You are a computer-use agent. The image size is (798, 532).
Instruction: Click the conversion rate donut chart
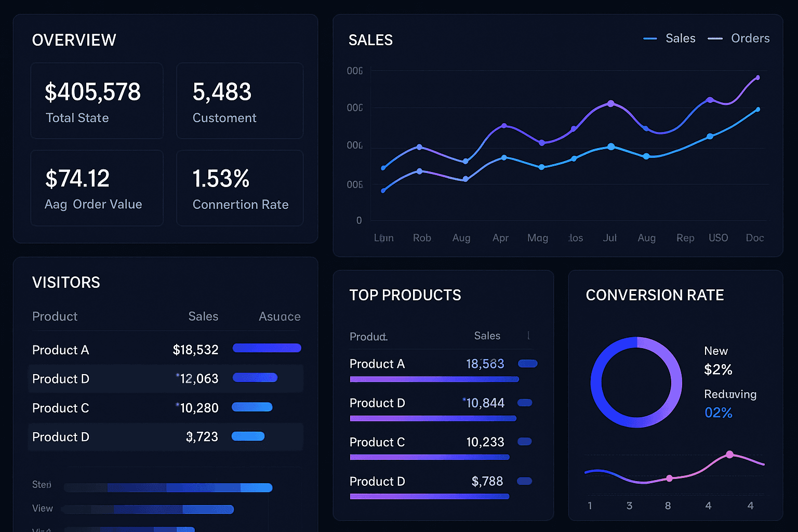point(636,382)
